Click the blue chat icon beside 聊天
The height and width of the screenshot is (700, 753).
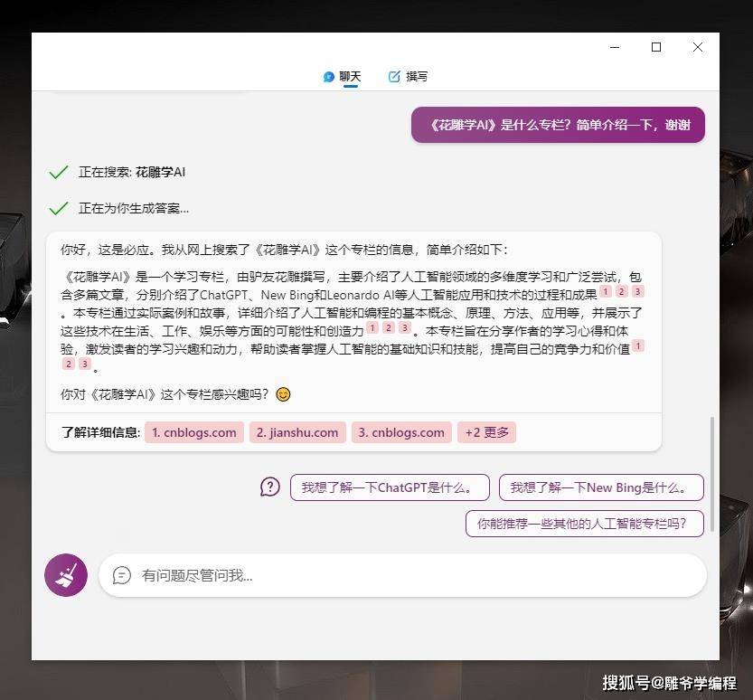pyautogui.click(x=329, y=76)
